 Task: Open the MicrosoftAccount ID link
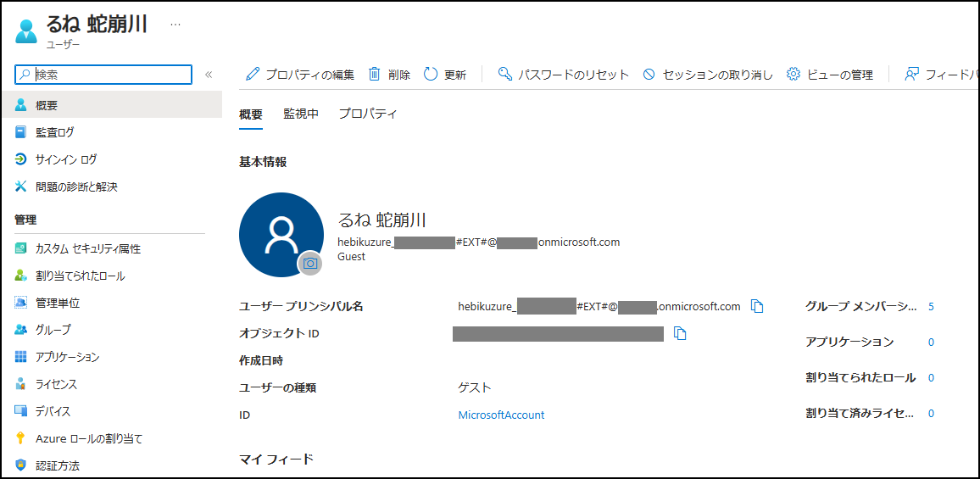(501, 415)
